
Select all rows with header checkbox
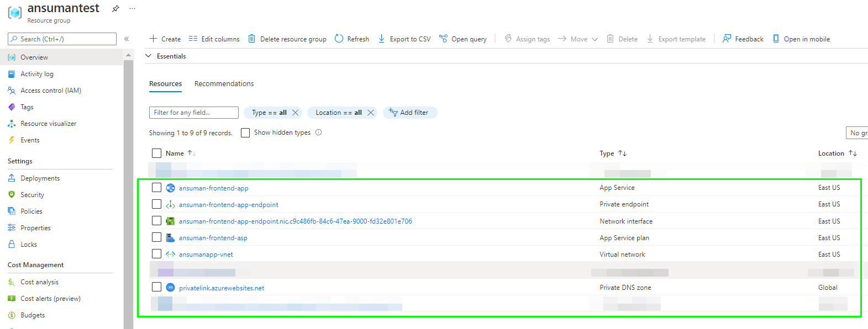coord(156,153)
